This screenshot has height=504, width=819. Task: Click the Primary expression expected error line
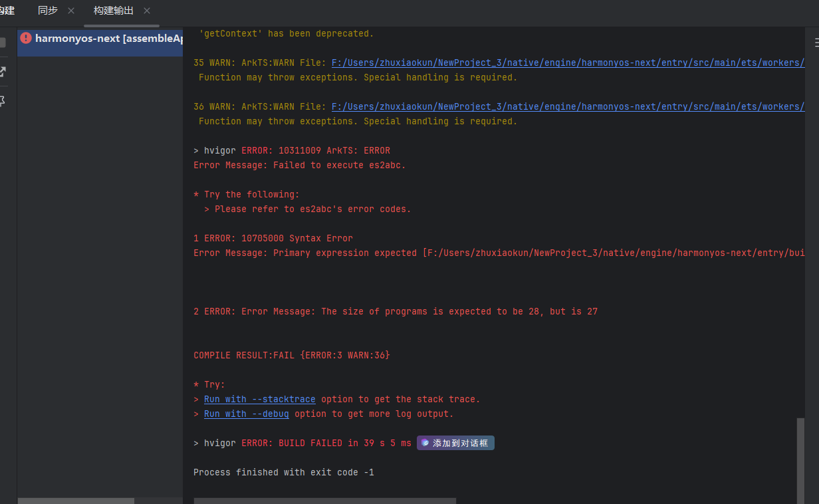coord(499,253)
